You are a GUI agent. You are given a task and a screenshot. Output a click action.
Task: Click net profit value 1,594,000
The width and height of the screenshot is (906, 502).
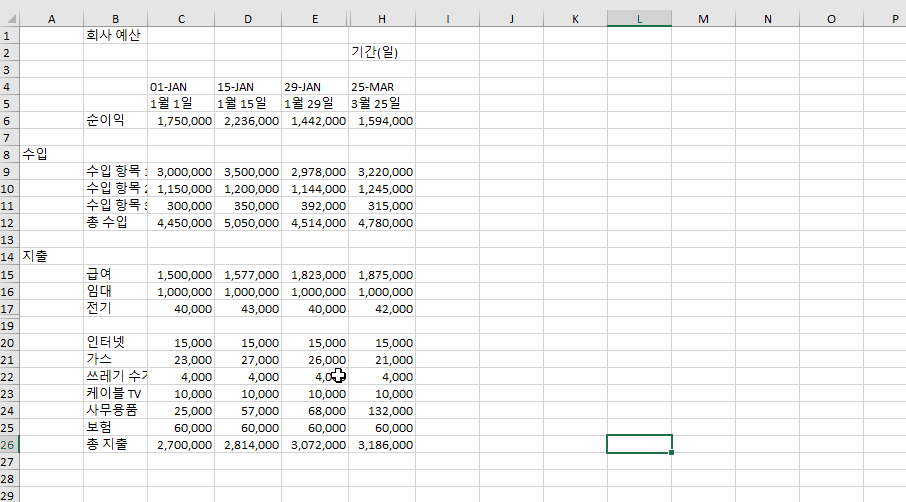click(x=382, y=121)
